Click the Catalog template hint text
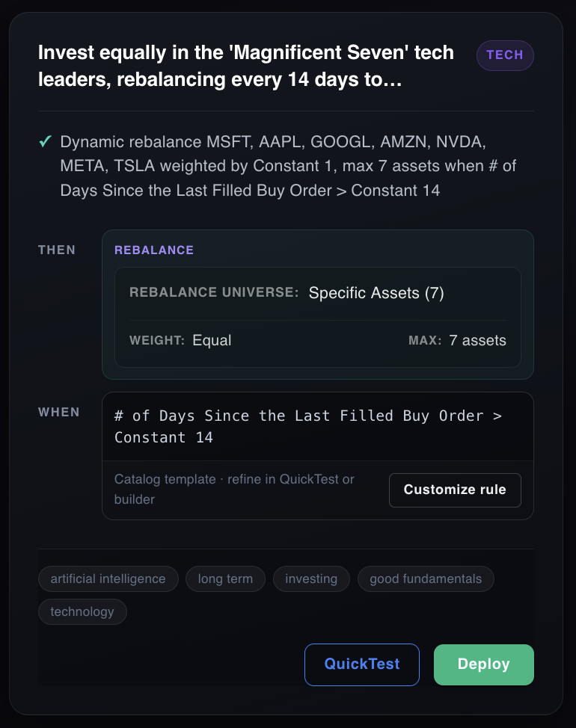This screenshot has width=576, height=728. click(234, 489)
